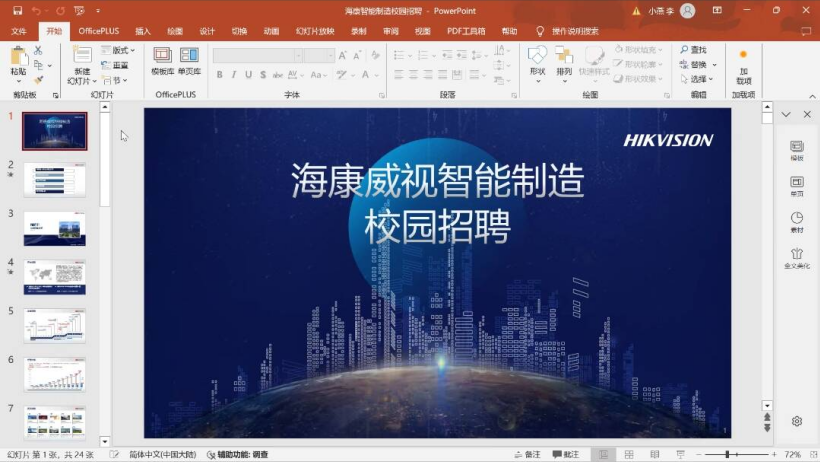The image size is (820, 462).
Task: Open the 插入 ribbon tab
Action: [x=143, y=31]
